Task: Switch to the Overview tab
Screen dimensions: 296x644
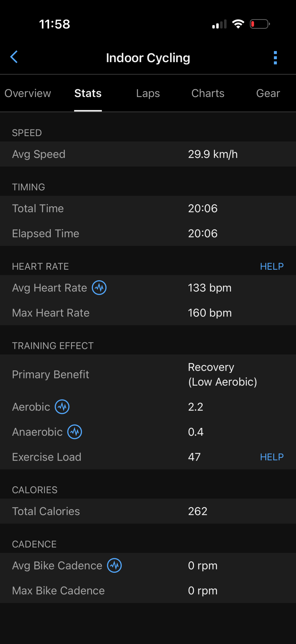Action: 28,93
